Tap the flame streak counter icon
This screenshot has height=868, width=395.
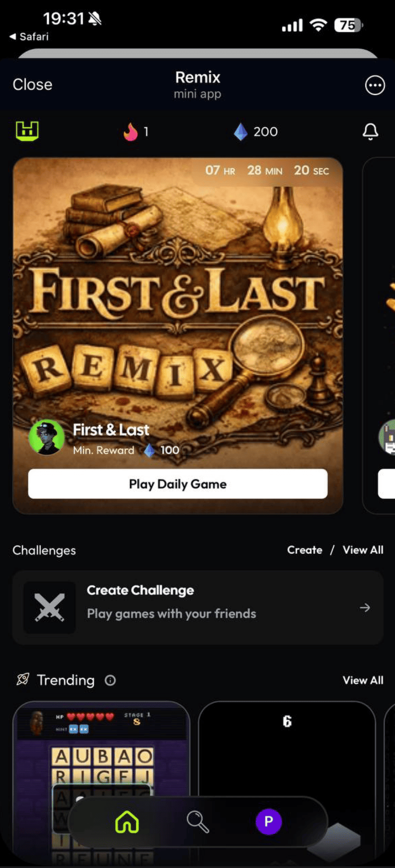[130, 131]
